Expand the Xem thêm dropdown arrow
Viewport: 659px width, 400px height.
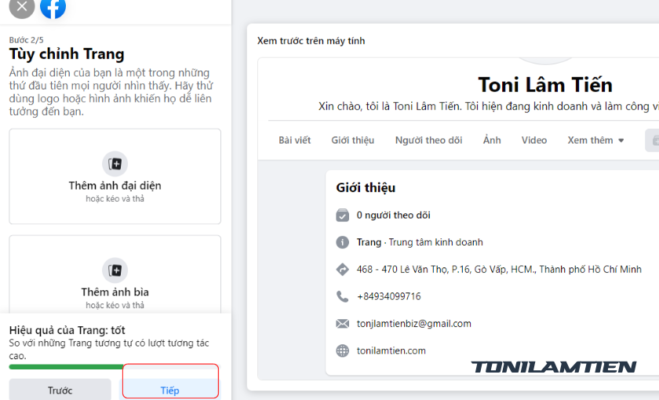click(x=621, y=141)
